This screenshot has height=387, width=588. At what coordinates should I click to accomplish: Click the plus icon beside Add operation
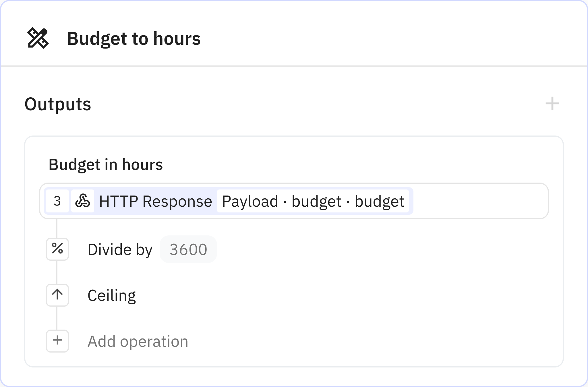57,341
